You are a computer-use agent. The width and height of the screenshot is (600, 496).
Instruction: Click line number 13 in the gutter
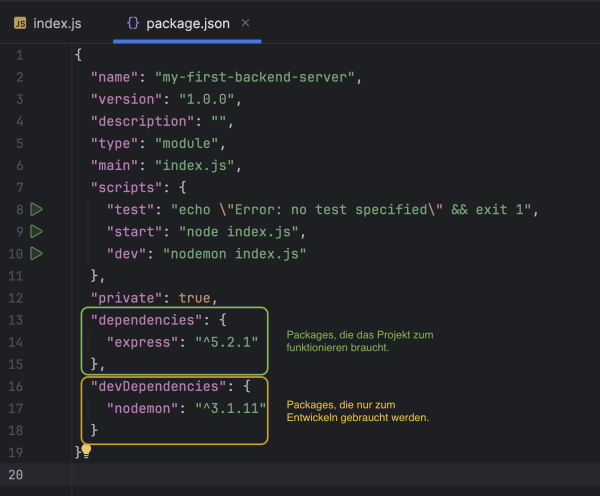click(x=18, y=319)
